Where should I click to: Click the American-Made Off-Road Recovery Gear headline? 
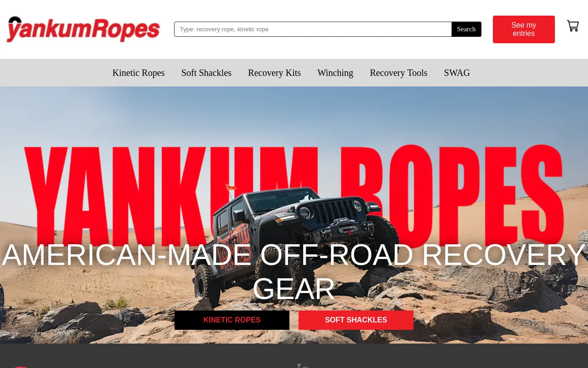click(x=294, y=271)
